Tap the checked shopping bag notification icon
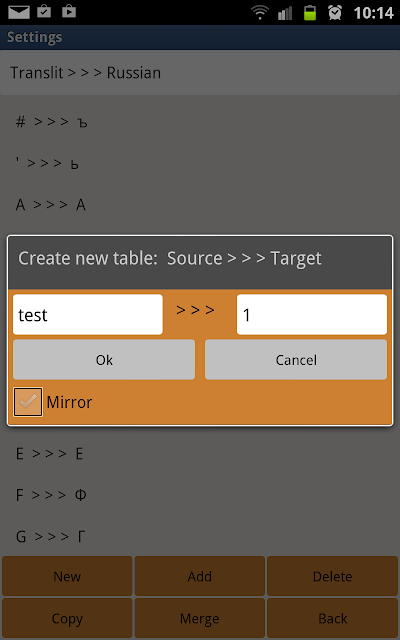The width and height of the screenshot is (400, 640). point(44,11)
